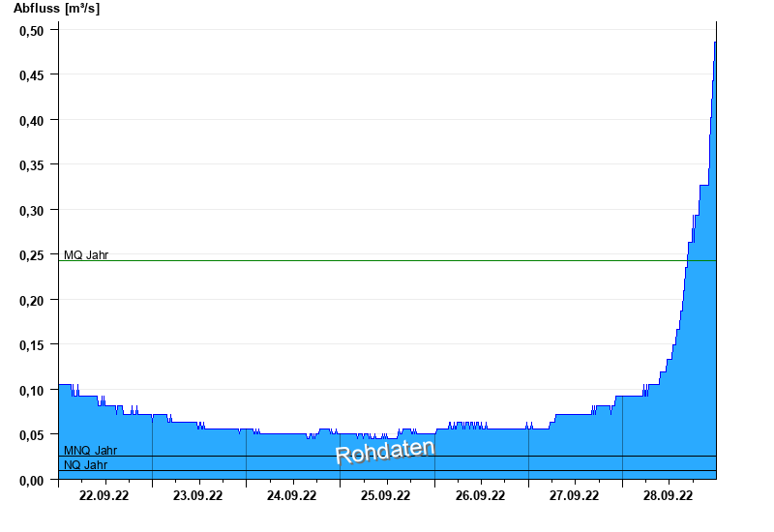Viewport: 774px width, 532px height.
Task: Select the 0,35 y-axis tick label
Action: [33, 165]
